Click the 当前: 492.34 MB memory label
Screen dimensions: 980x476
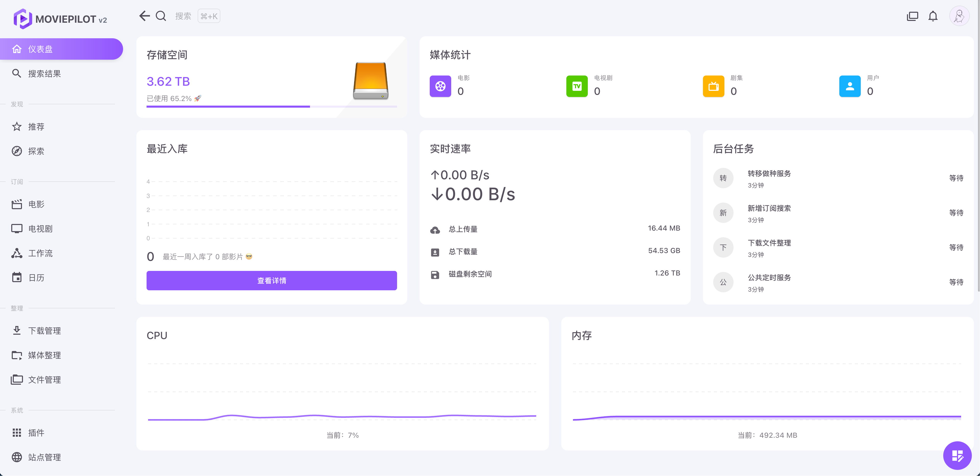pos(767,435)
